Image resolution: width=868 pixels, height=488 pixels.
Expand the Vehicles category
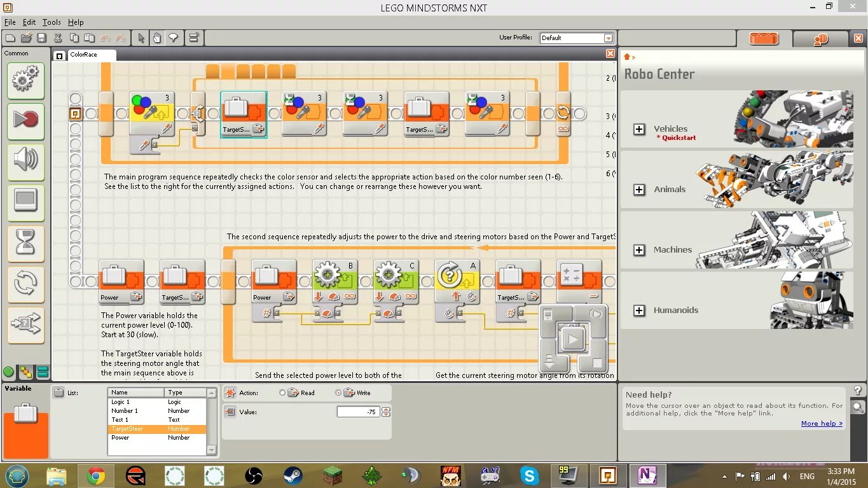(639, 129)
